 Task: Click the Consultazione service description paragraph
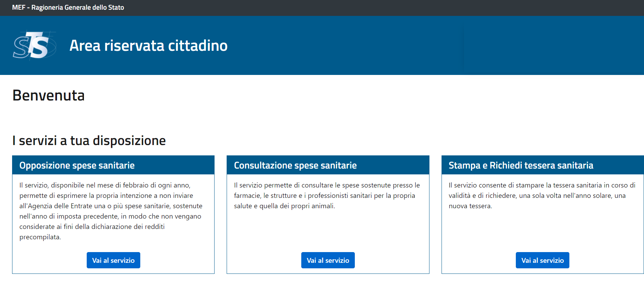(326, 195)
